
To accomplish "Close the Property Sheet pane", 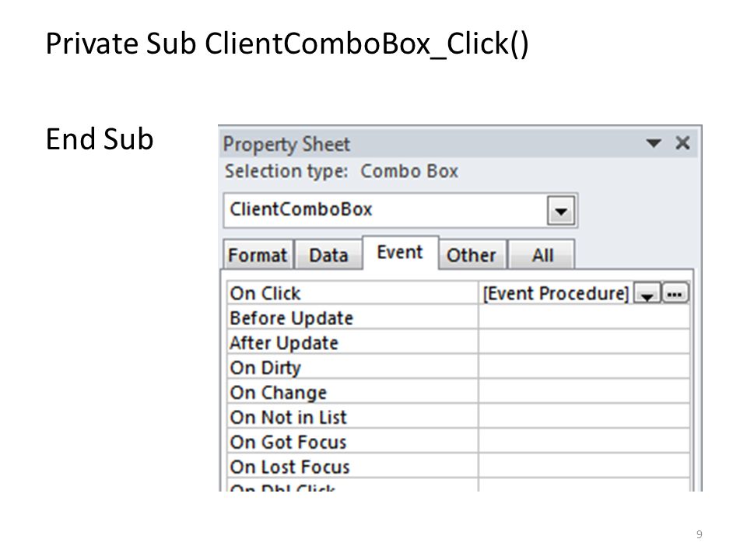I will click(682, 142).
